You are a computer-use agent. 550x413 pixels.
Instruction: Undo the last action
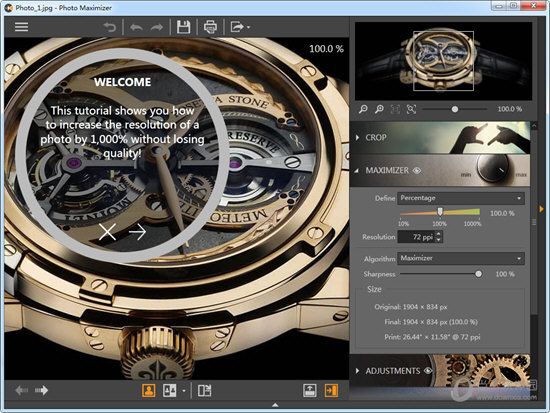pyautogui.click(x=136, y=27)
